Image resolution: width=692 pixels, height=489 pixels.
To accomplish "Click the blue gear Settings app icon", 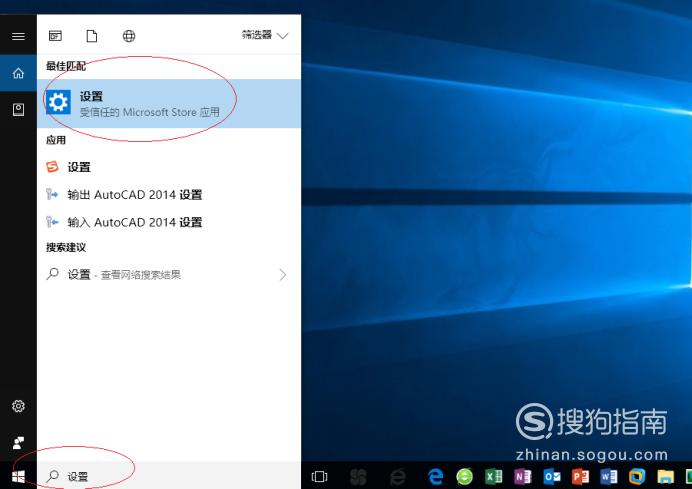I will pos(58,102).
